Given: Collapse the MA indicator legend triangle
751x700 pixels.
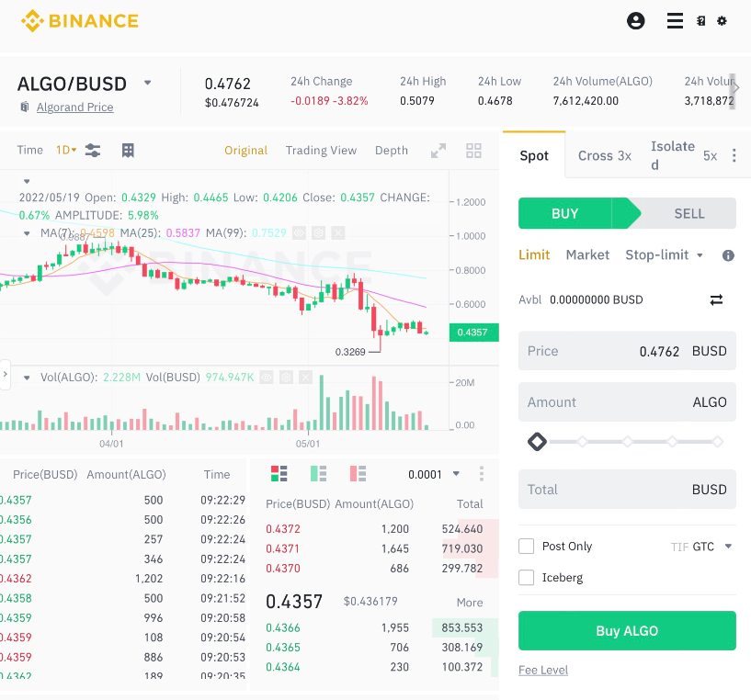Looking at the screenshot, I should pos(27,233).
